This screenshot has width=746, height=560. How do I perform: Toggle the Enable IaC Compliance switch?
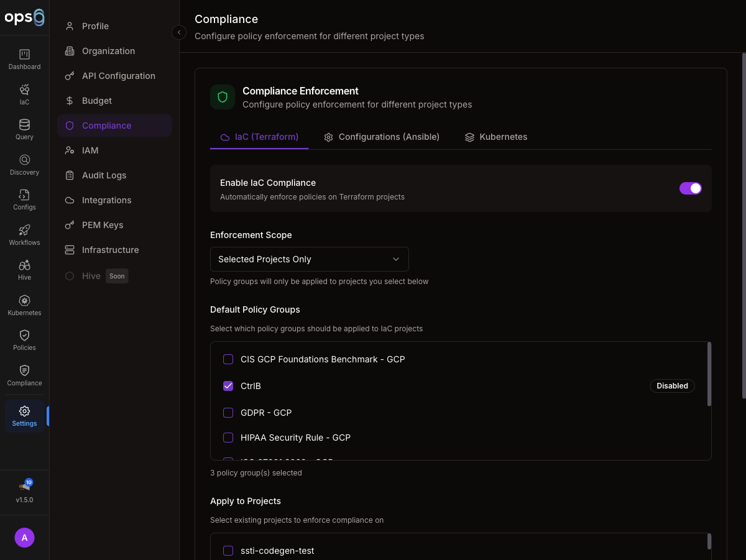coord(690,188)
